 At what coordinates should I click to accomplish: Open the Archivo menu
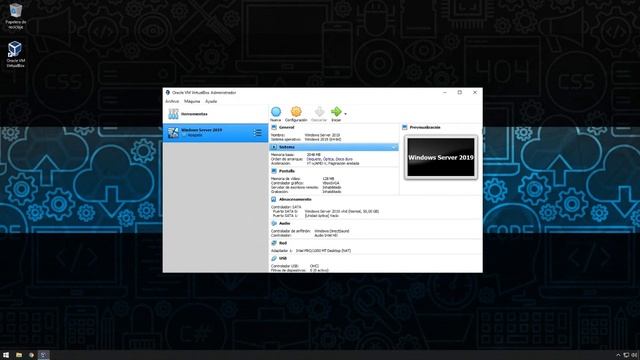(x=172, y=101)
